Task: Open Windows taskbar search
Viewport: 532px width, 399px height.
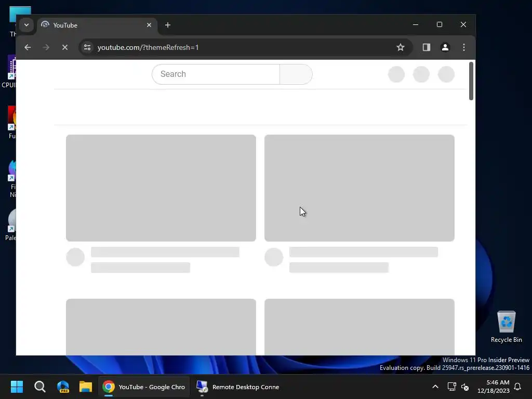Action: click(39, 387)
